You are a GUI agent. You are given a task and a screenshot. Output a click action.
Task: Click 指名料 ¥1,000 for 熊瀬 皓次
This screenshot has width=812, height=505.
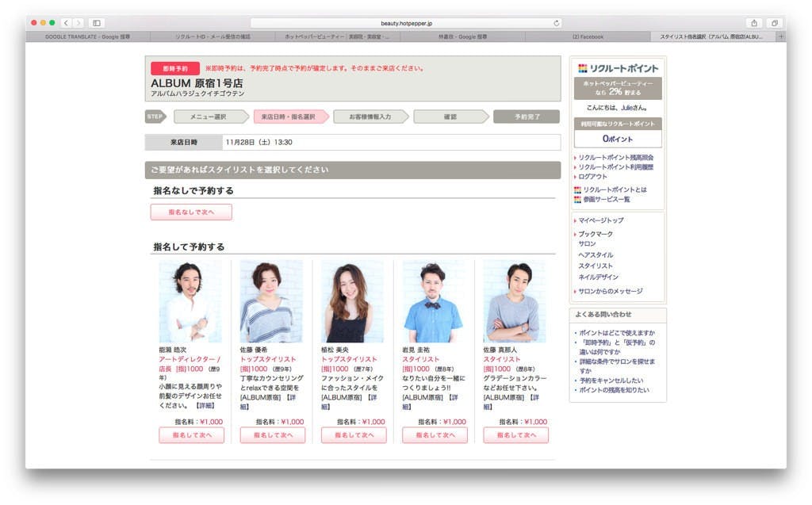click(x=199, y=422)
